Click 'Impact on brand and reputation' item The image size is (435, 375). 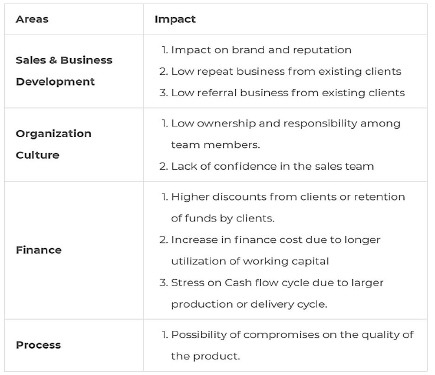pyautogui.click(x=261, y=50)
